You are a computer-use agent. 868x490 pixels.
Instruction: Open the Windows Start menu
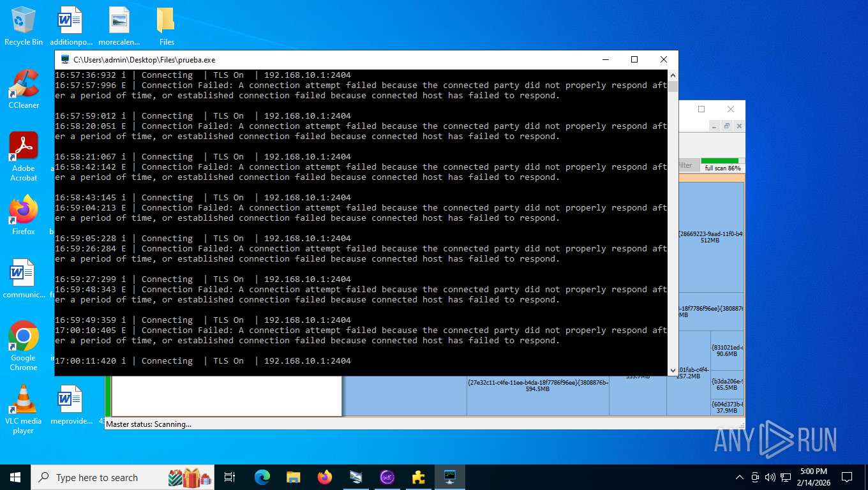click(x=15, y=477)
